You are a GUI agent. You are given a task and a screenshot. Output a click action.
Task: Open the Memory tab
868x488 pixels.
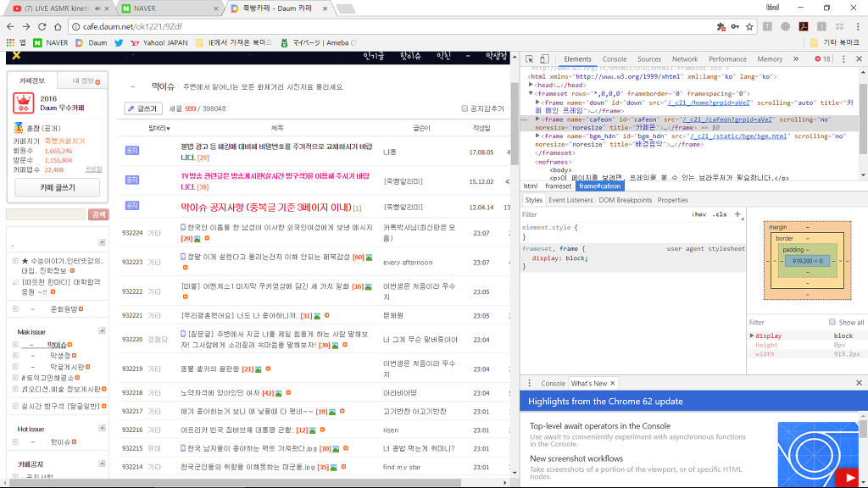click(770, 59)
